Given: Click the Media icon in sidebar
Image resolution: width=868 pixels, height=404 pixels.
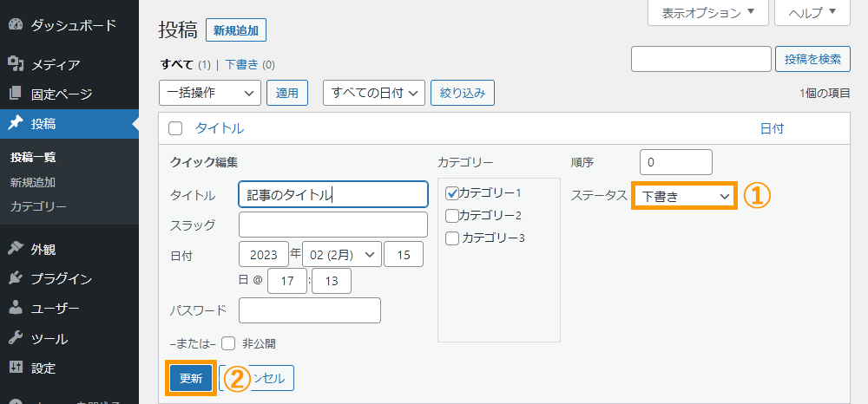Looking at the screenshot, I should (x=16, y=64).
